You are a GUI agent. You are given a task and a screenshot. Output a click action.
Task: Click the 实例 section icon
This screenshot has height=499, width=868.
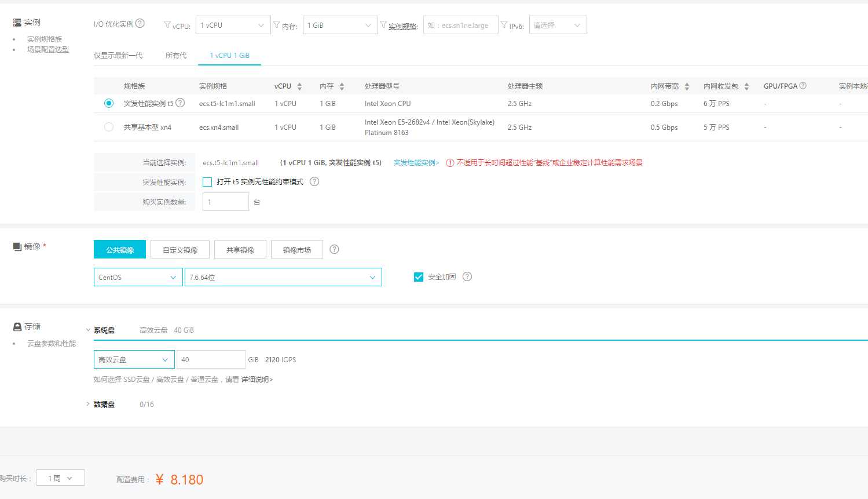[x=17, y=22]
